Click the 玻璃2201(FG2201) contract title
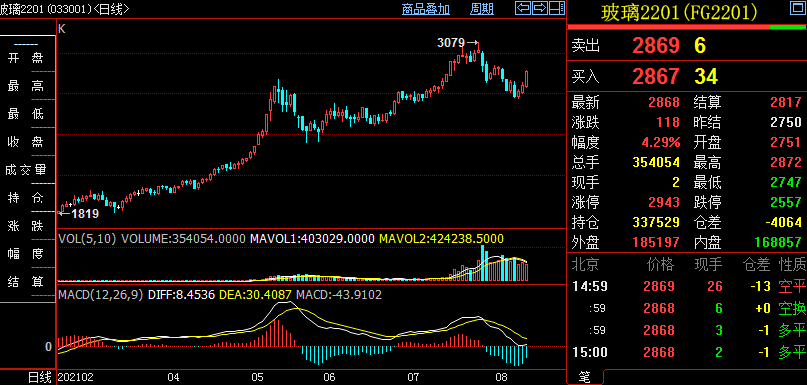Image resolution: width=807 pixels, height=385 pixels. [x=679, y=12]
